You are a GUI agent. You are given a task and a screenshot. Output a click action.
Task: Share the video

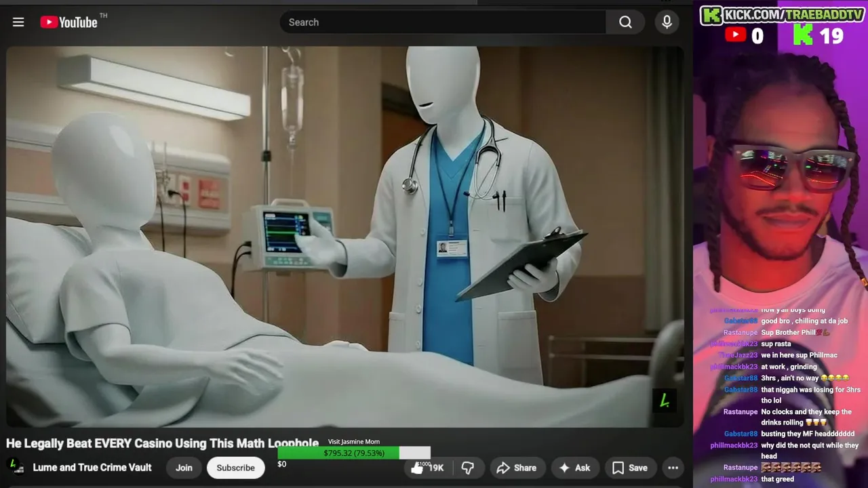point(517,468)
